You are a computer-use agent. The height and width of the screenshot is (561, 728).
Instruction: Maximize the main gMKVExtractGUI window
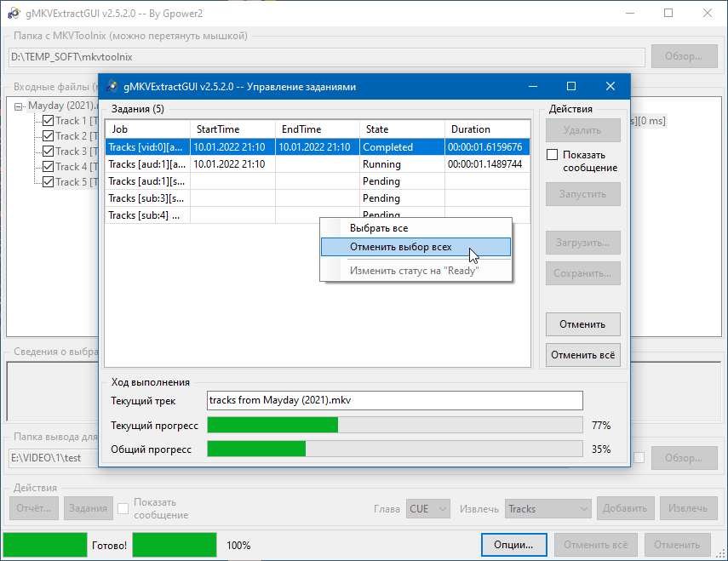click(668, 13)
